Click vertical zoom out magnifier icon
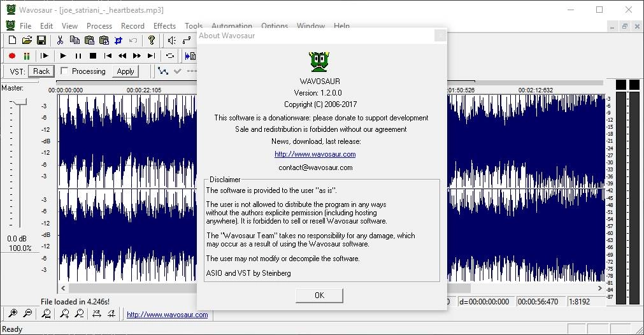 point(79,313)
